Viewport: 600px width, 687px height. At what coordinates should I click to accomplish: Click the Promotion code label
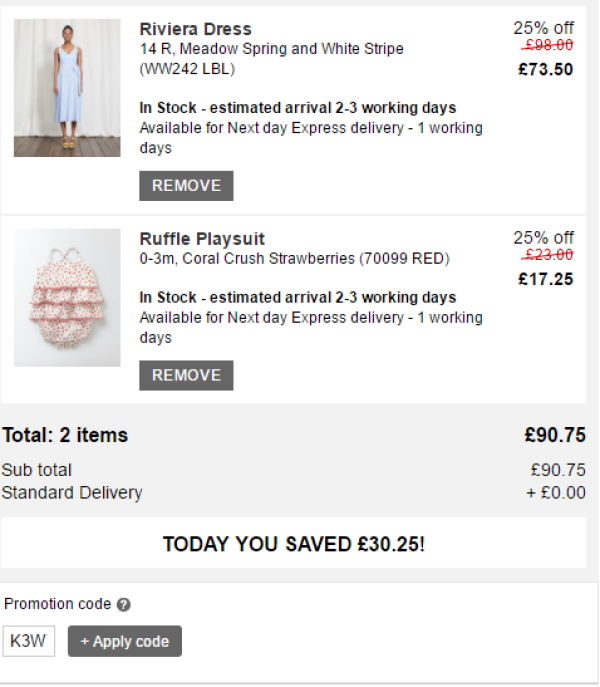[57, 604]
